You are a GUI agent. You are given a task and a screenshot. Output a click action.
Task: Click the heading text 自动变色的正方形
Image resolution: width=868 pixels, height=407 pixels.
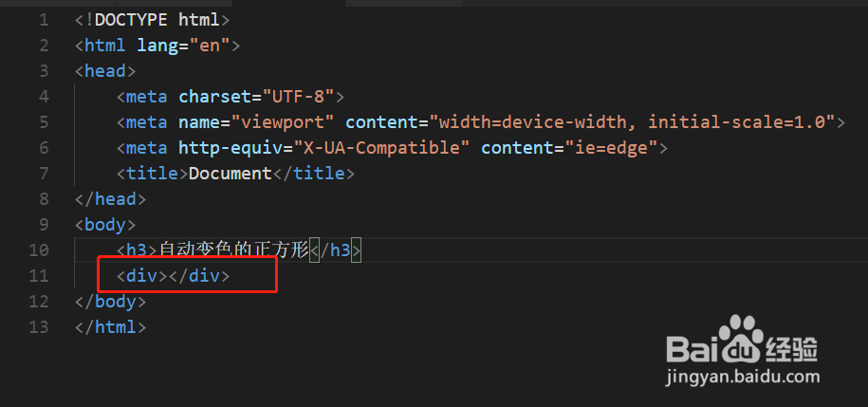pos(233,250)
